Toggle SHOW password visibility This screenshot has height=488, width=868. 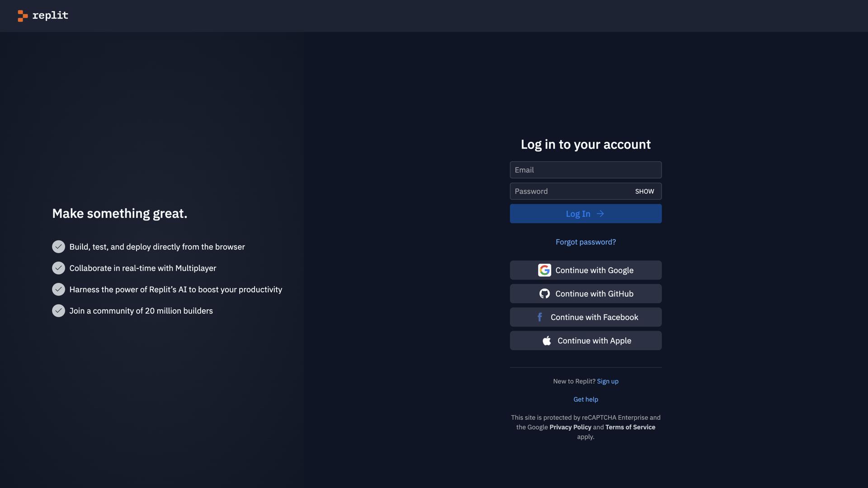point(644,192)
